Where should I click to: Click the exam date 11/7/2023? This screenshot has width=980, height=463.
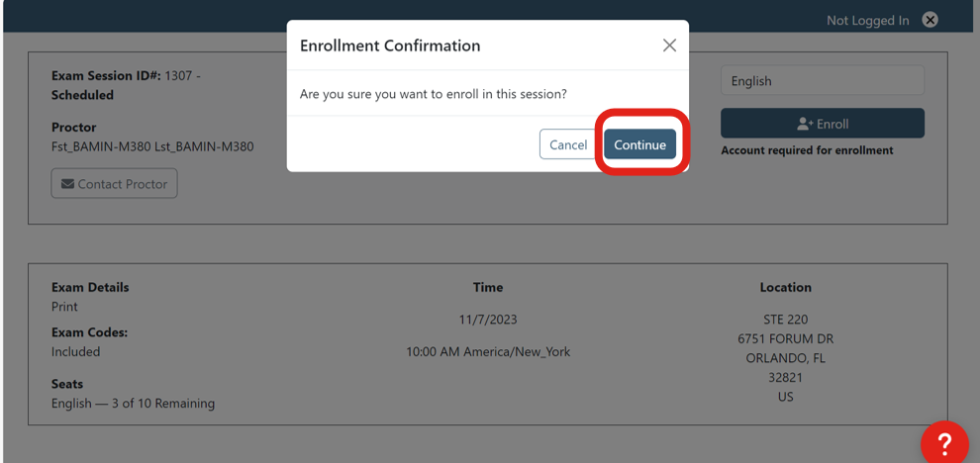click(488, 320)
